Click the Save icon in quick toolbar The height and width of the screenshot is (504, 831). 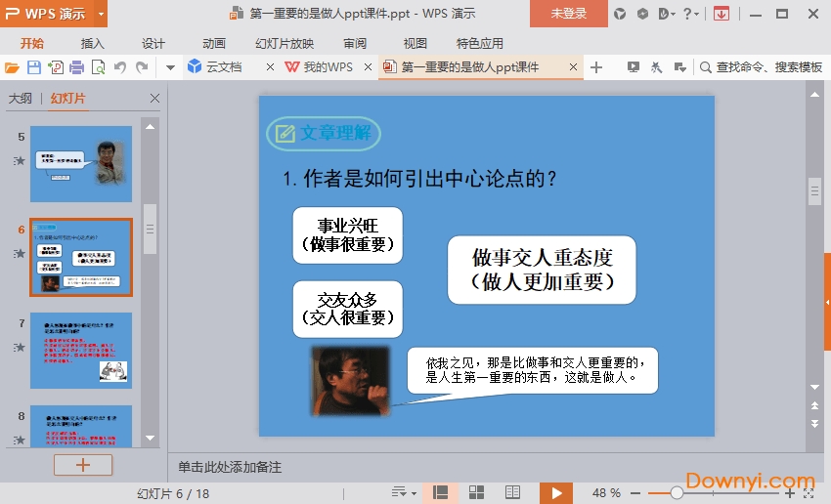tap(34, 67)
